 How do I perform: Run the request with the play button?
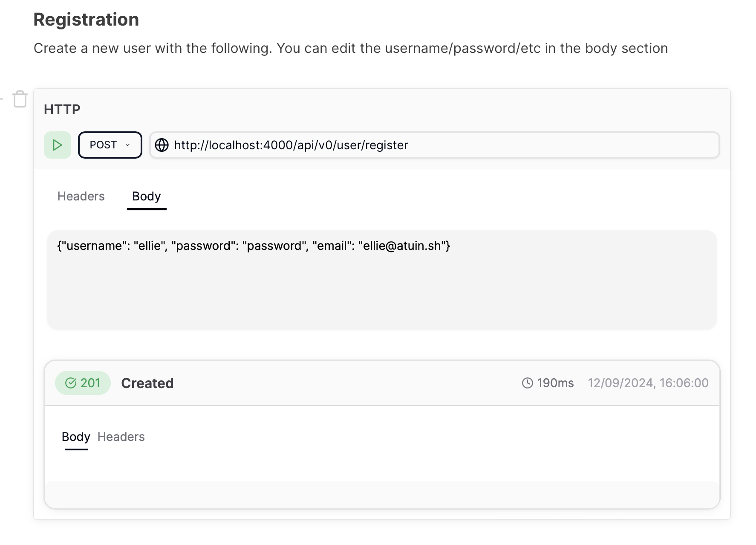click(x=57, y=145)
